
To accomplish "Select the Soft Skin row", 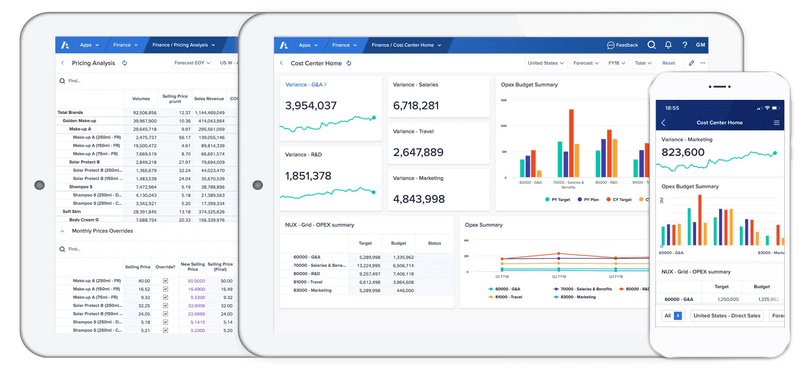I will (147, 211).
